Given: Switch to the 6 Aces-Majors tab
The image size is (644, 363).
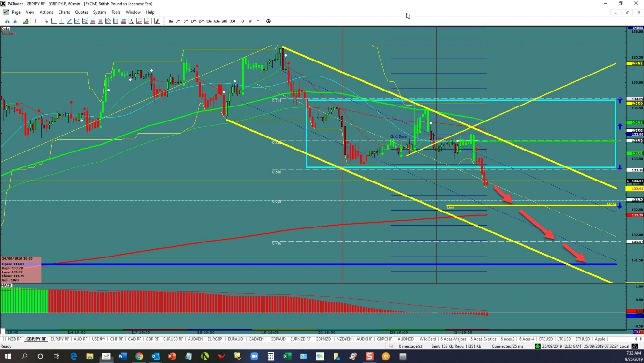Looking at the screenshot, I should pos(454,339).
